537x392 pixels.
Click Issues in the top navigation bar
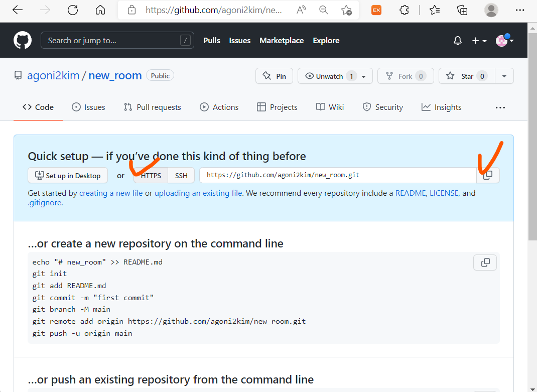[240, 41]
